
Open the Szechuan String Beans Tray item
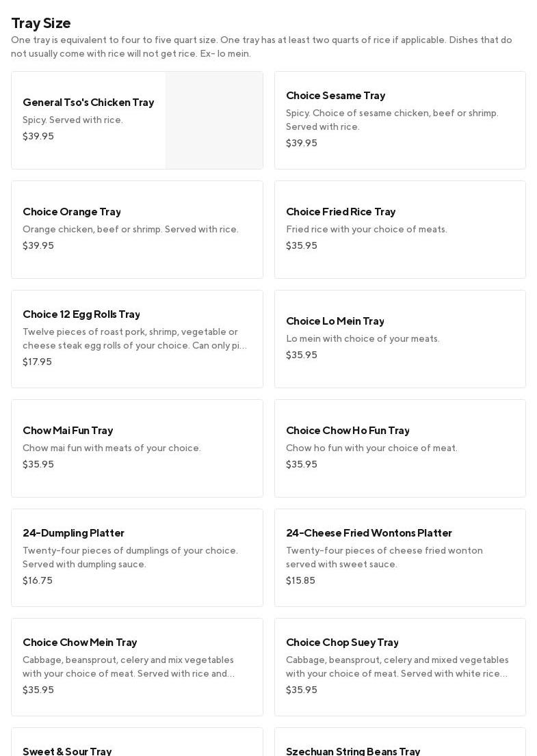point(353,751)
